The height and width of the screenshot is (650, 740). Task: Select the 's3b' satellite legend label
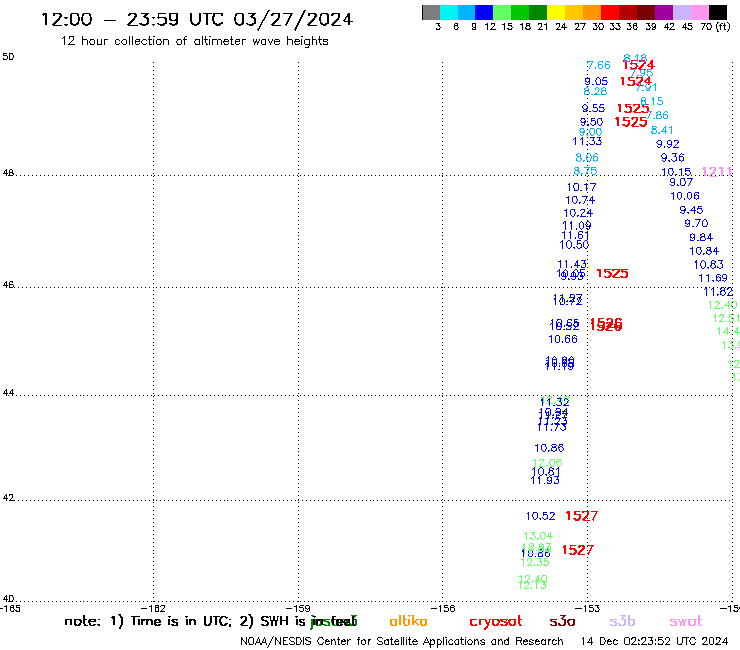point(622,621)
